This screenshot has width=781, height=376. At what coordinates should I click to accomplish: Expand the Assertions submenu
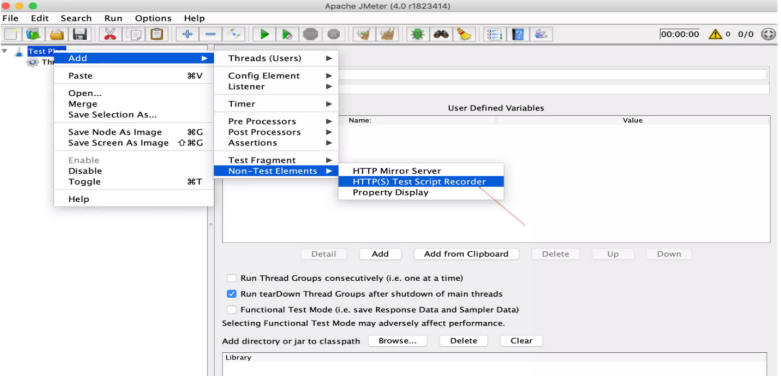coord(276,143)
